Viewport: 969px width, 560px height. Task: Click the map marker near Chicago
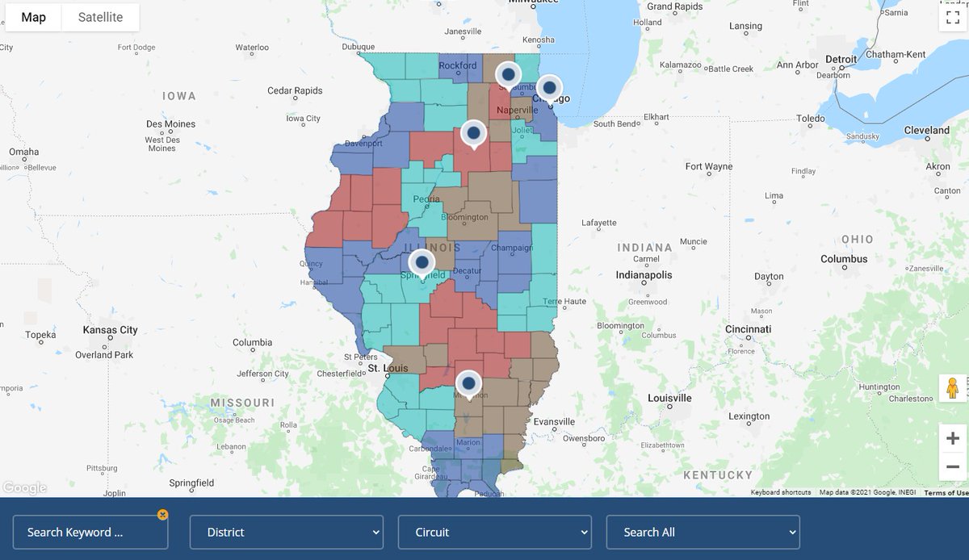[549, 87]
